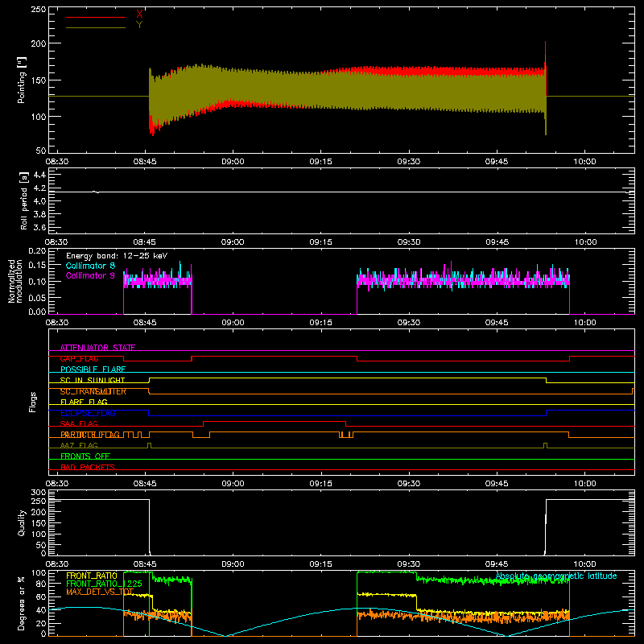Screen dimensions: 644x644
Task: Click the AAZ_FLAG label
Action: (79, 446)
